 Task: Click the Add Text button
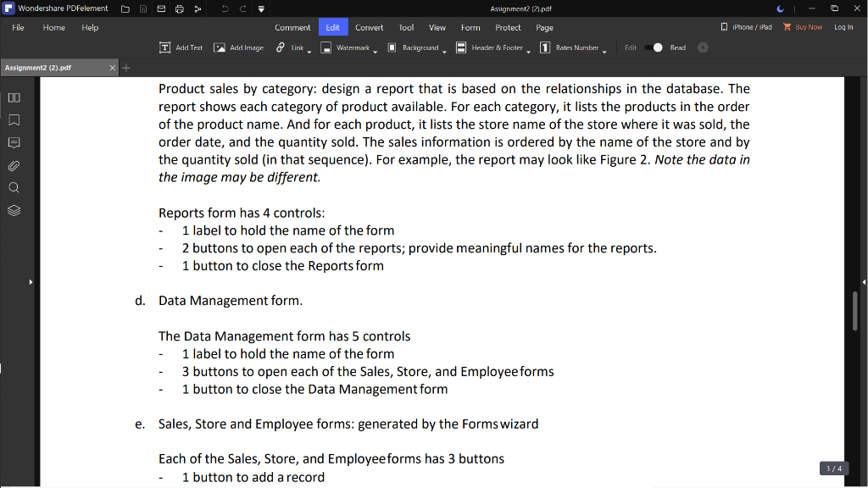pos(181,48)
